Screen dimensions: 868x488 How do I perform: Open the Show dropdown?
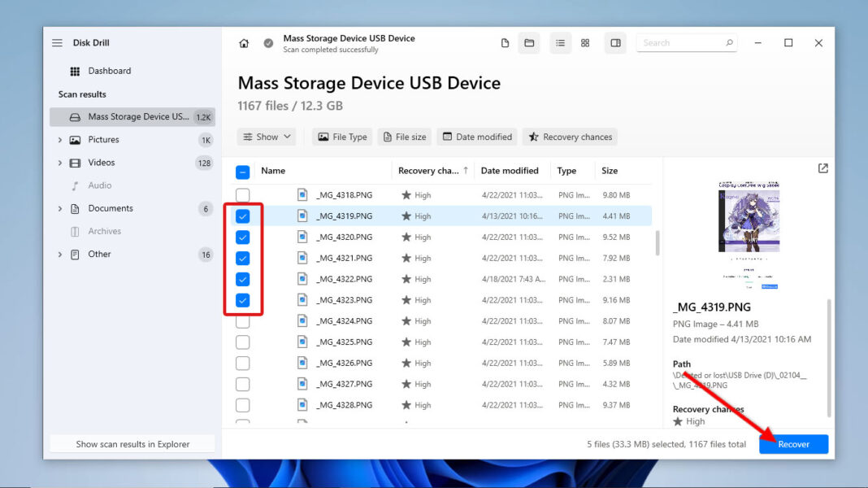click(x=266, y=137)
